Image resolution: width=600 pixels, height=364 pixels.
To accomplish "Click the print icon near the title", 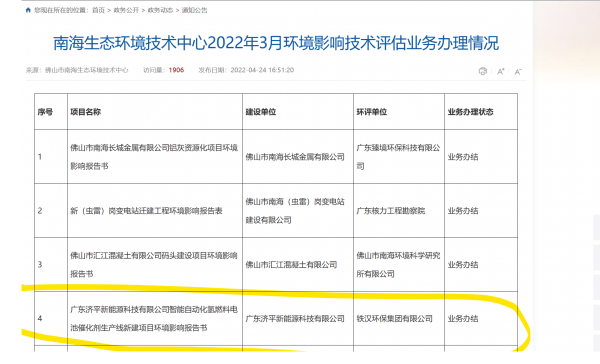I will 483,71.
